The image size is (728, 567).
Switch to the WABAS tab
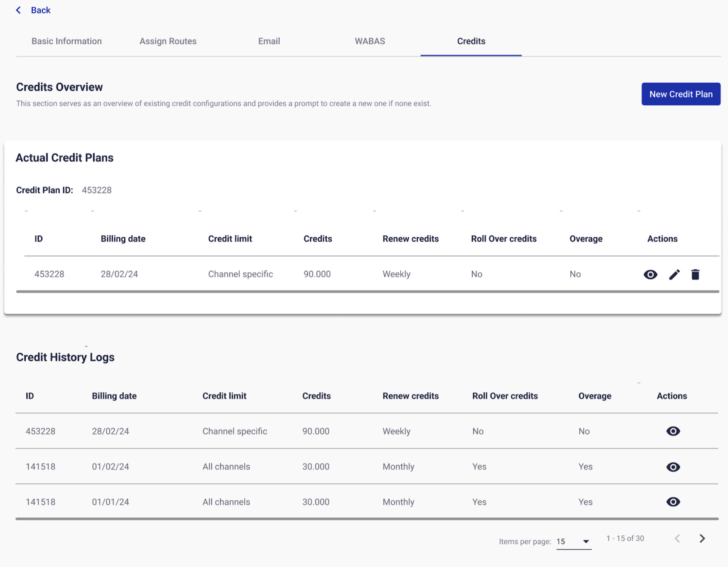coord(370,41)
